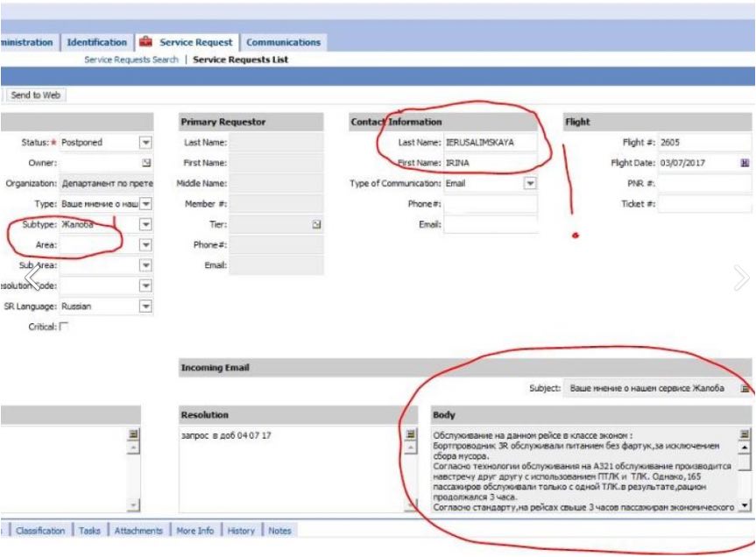756x557 pixels.
Task: Switch to the Identification tab
Action: point(96,42)
